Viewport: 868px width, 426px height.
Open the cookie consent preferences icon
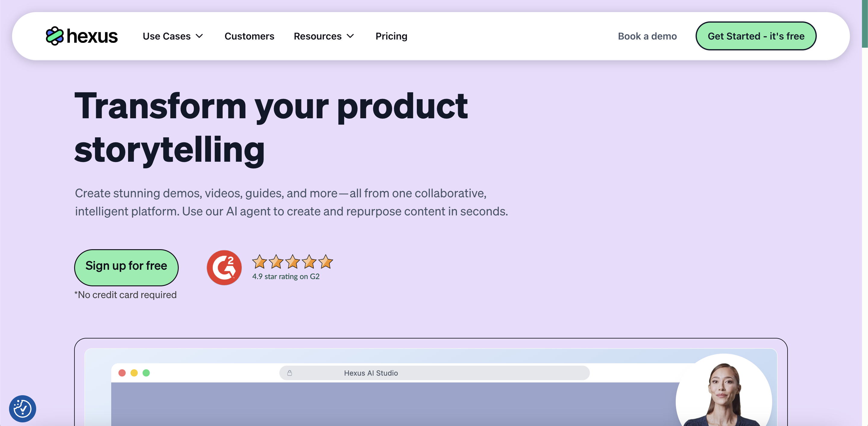(23, 409)
